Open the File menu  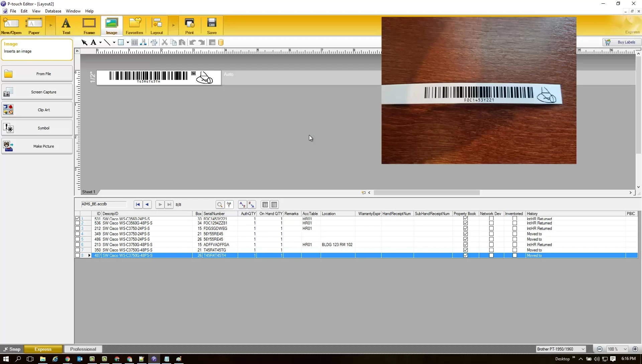pyautogui.click(x=13, y=11)
